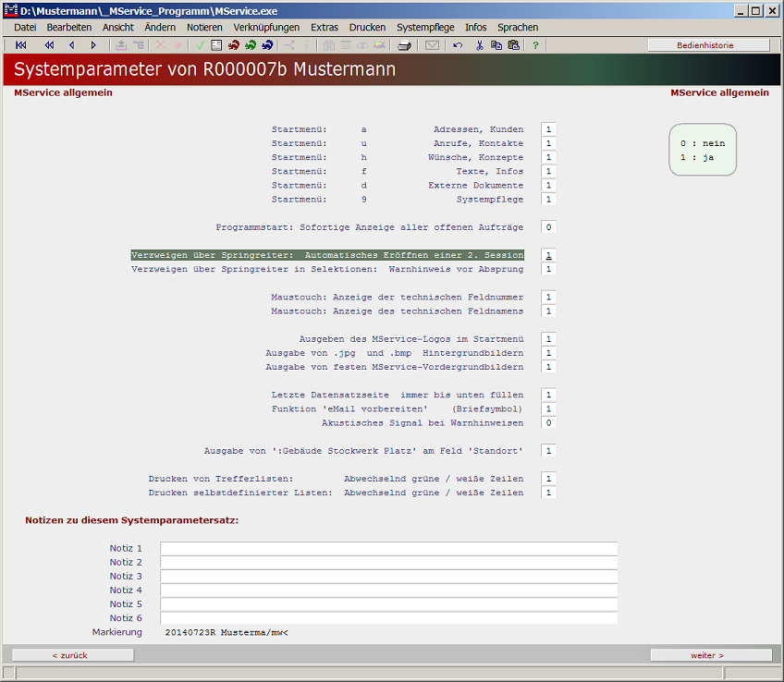Jump to the first record with the leftmost navigation icon
The image size is (784, 682).
click(x=21, y=44)
